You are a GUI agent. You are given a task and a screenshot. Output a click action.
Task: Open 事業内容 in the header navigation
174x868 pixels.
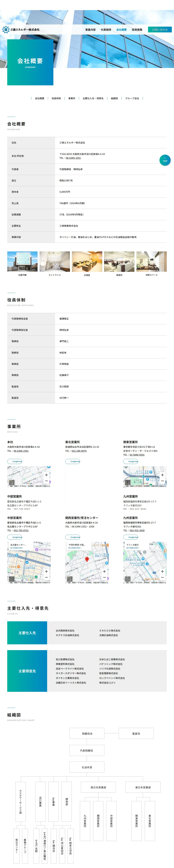click(x=90, y=30)
